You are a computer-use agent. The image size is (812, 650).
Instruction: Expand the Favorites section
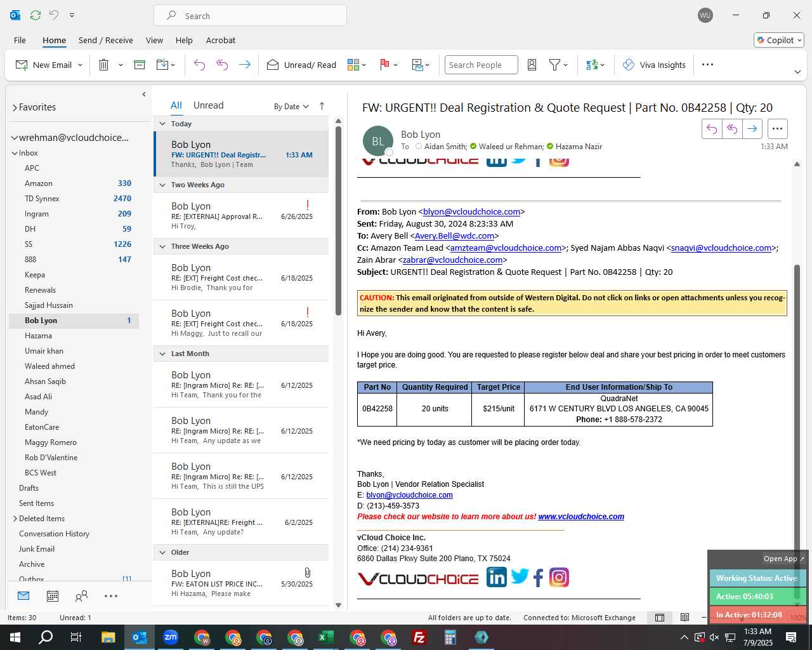coord(15,108)
